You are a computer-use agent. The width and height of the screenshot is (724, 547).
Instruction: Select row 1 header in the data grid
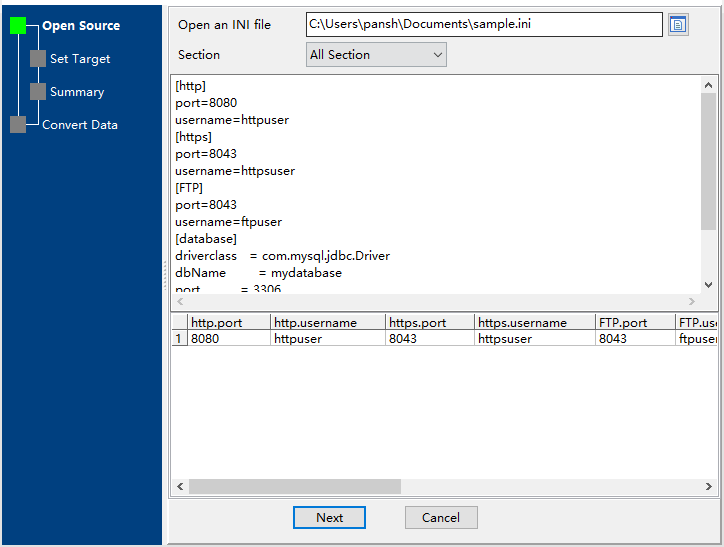tap(179, 339)
